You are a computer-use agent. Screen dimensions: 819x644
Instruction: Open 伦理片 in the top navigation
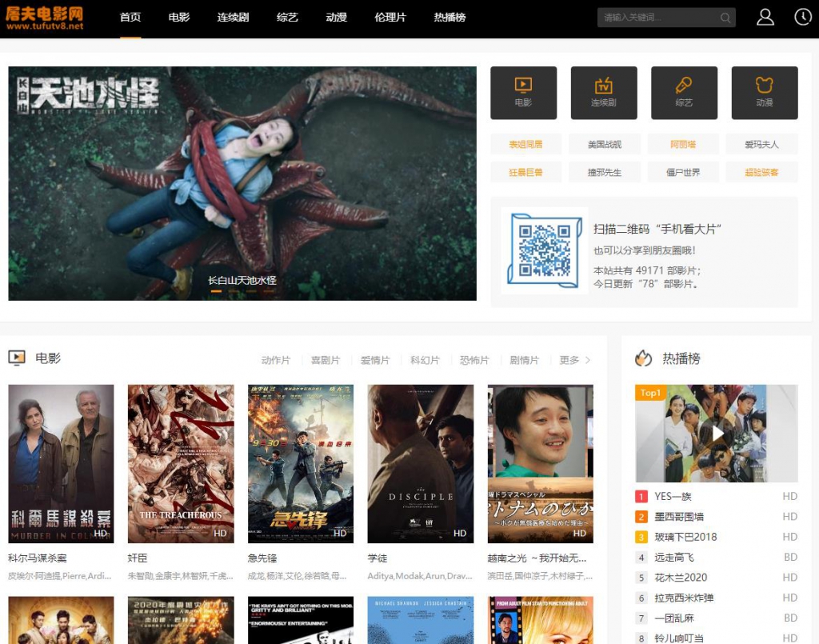390,18
